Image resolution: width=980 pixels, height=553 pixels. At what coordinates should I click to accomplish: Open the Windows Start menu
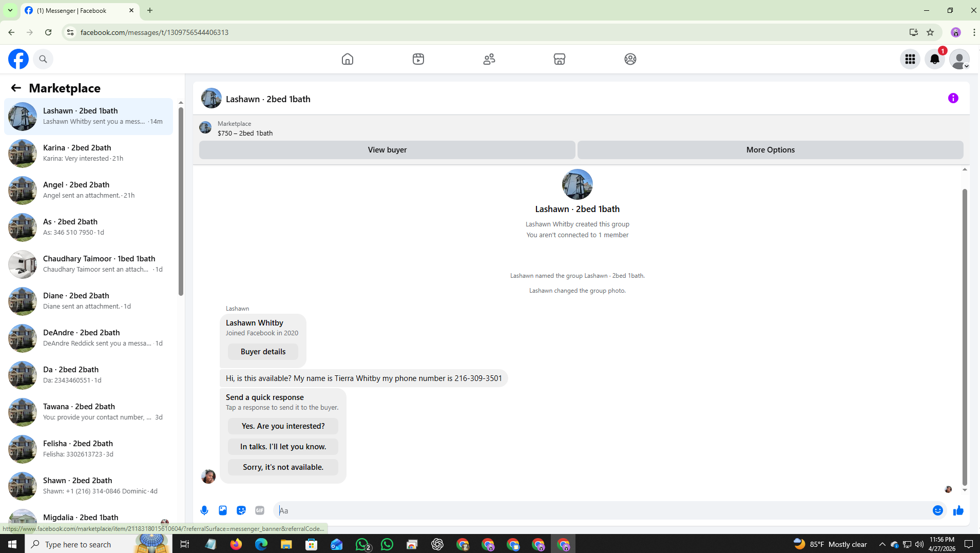coord(12,544)
